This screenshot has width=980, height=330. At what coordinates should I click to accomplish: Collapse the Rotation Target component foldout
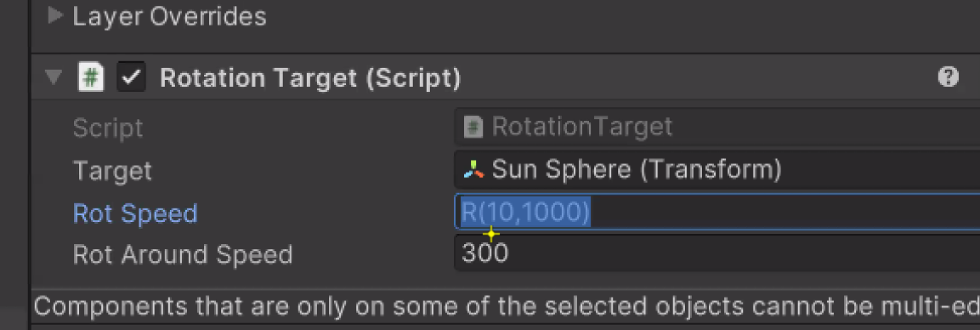click(54, 77)
